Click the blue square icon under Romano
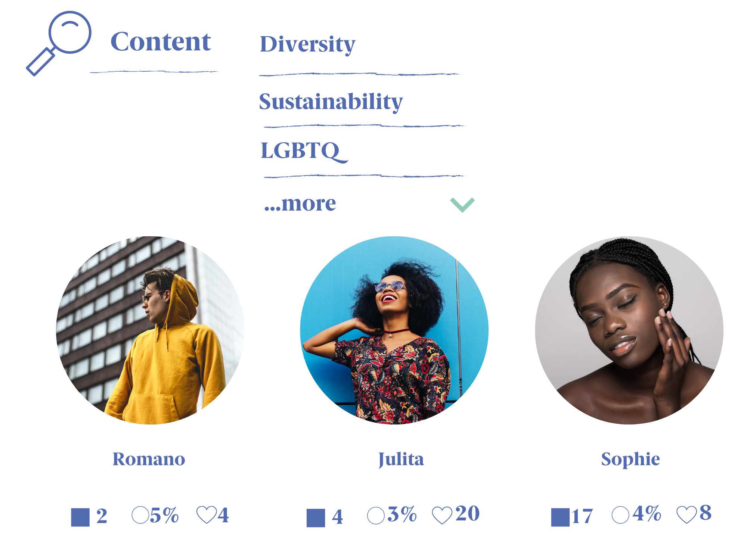Image resolution: width=747 pixels, height=560 pixels. (x=80, y=517)
